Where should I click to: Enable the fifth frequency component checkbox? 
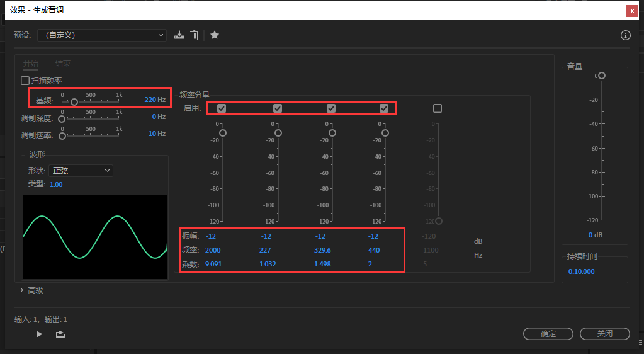coord(438,108)
